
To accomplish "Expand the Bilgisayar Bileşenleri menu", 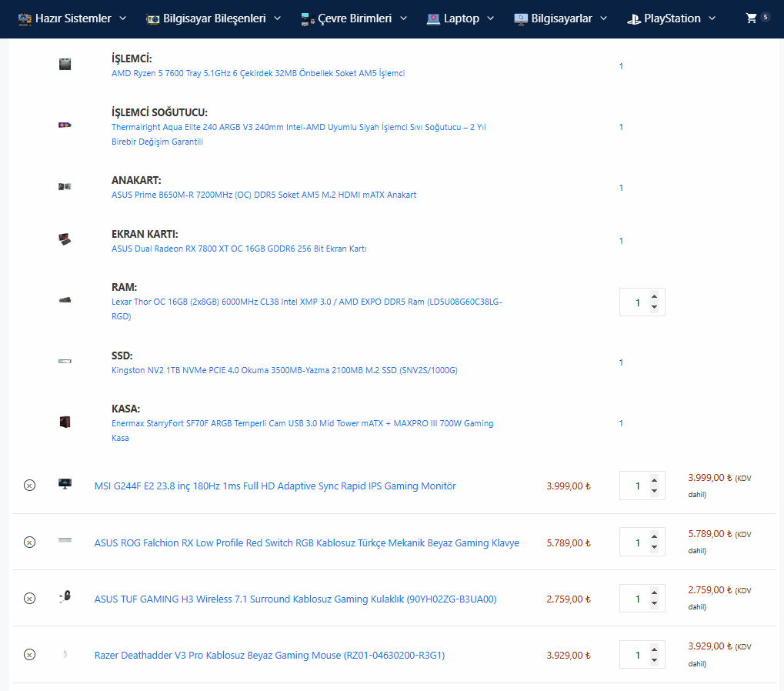I will pos(213,18).
